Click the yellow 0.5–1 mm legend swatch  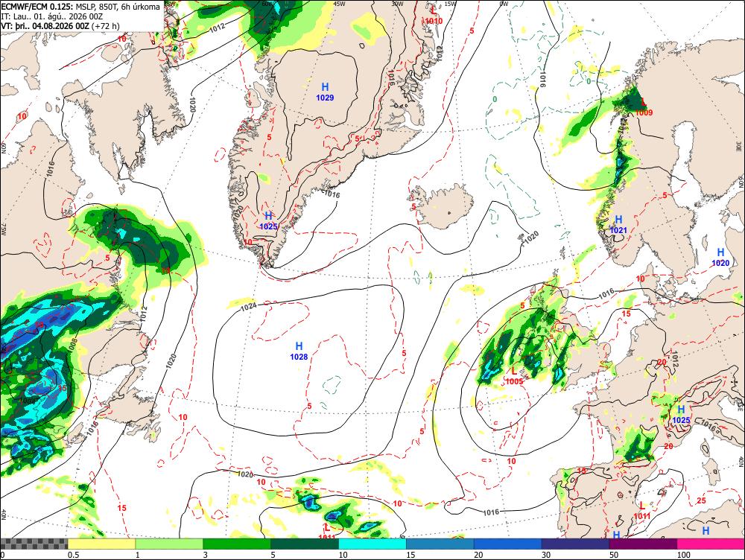coord(101,544)
